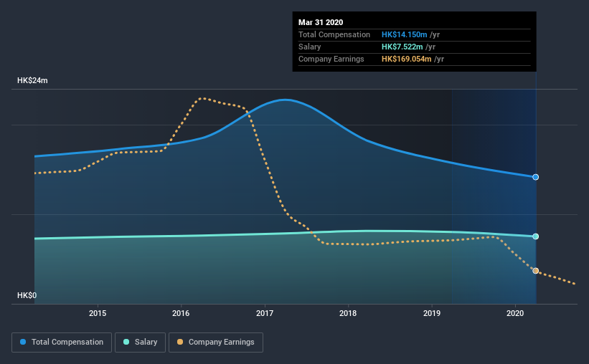Viewport: 589px width, 364px height.
Task: Click the 2020 x-axis label
Action: [515, 313]
